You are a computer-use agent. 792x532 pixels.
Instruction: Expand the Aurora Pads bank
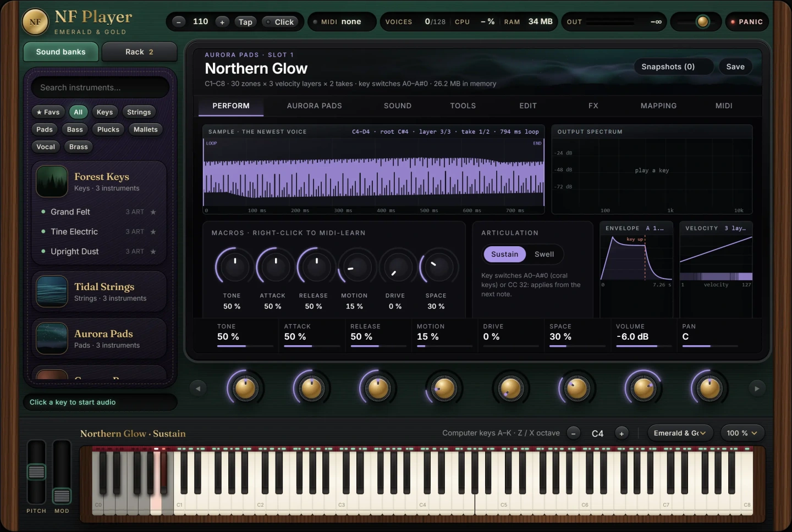99,339
